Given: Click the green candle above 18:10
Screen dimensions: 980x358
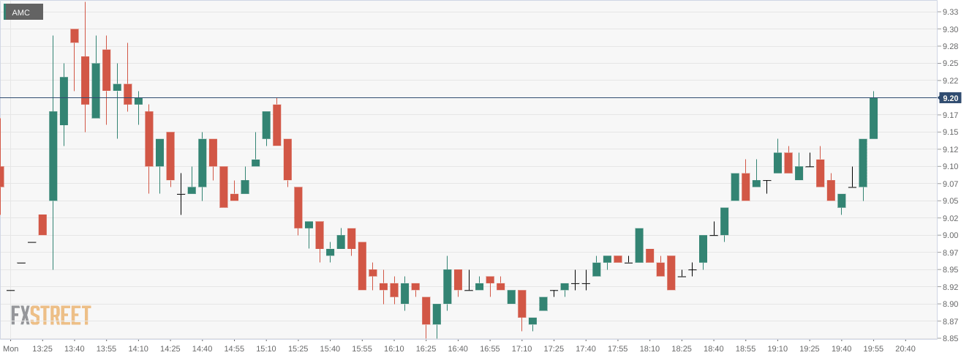Looking at the screenshot, I should [639, 245].
